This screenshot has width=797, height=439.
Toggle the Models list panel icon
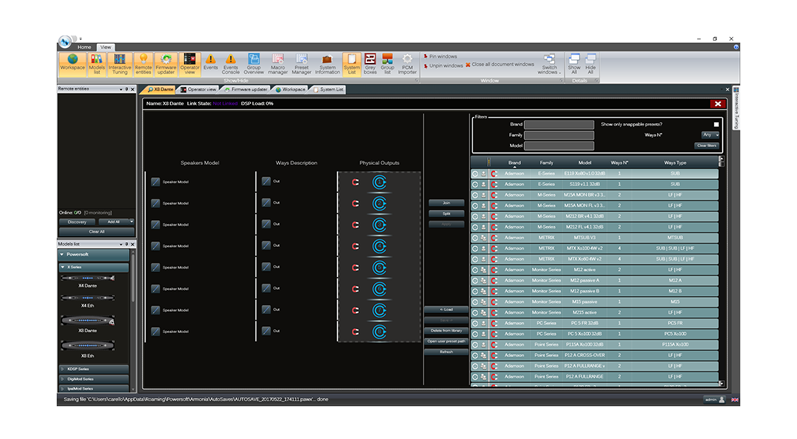[97, 65]
